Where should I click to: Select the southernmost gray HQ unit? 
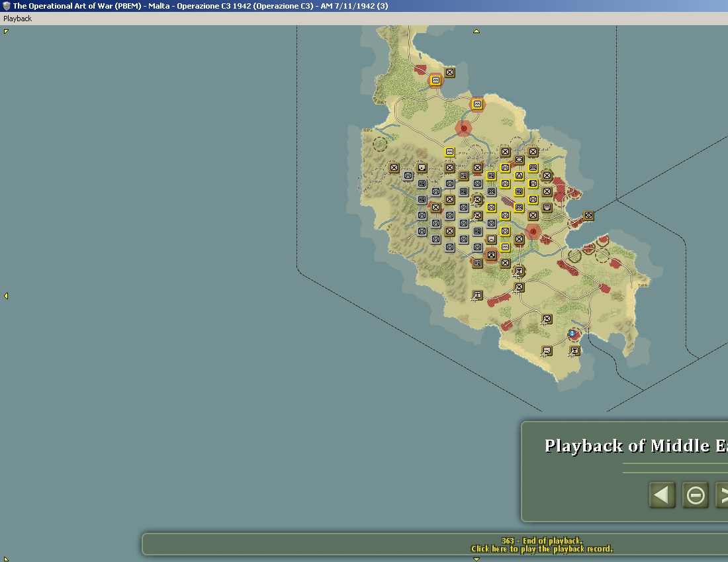(477, 231)
